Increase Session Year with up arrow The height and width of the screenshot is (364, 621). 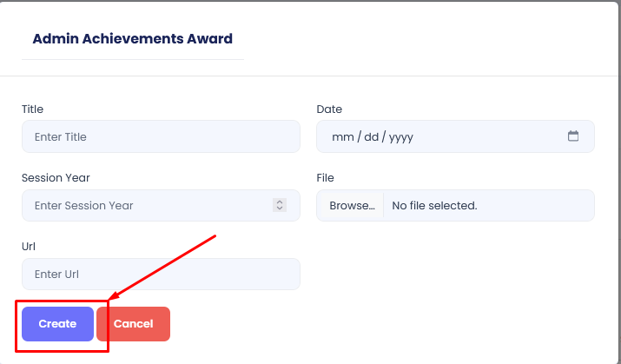279,202
